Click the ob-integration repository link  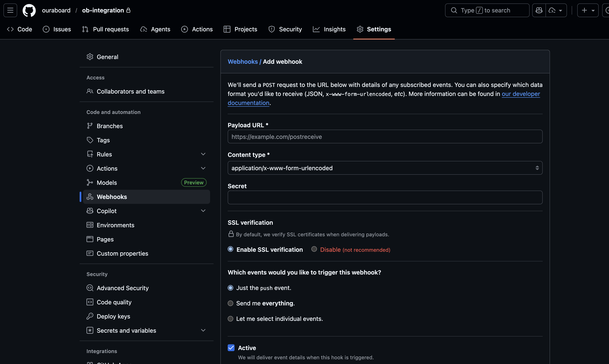pos(103,10)
